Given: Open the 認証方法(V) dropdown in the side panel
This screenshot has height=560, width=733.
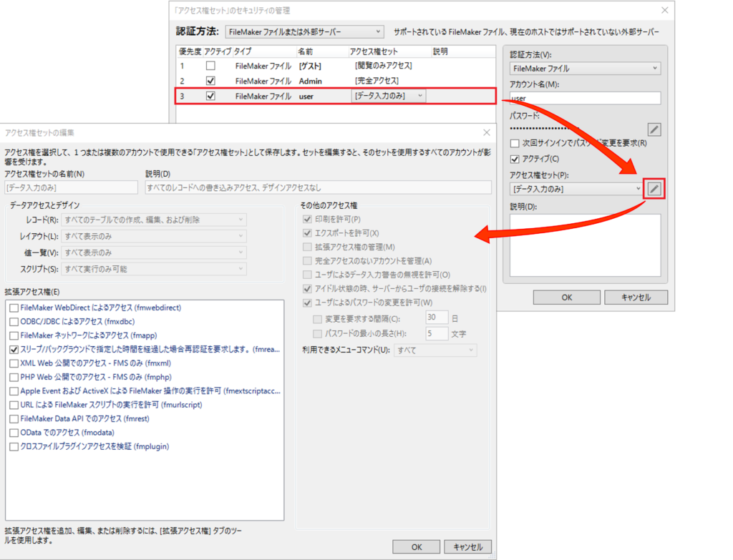Looking at the screenshot, I should coord(585,68).
